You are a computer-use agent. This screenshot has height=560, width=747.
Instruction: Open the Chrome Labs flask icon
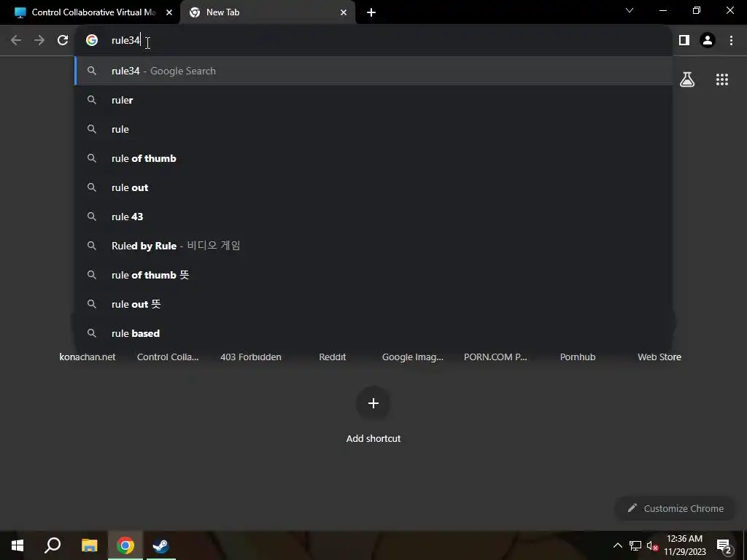point(687,79)
